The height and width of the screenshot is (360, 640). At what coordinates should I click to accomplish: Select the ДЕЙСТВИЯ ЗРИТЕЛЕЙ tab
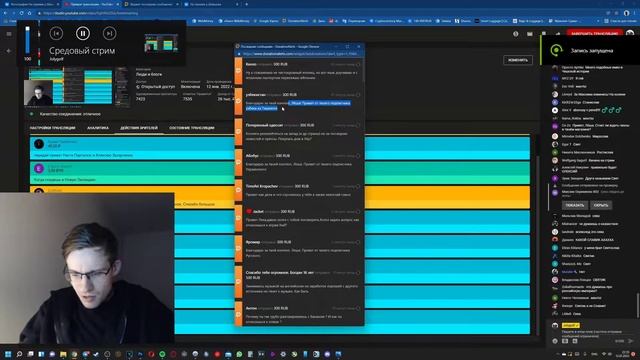click(x=139, y=128)
